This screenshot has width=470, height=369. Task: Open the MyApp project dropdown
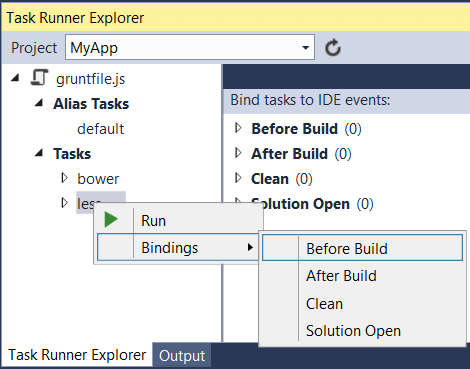[x=190, y=47]
